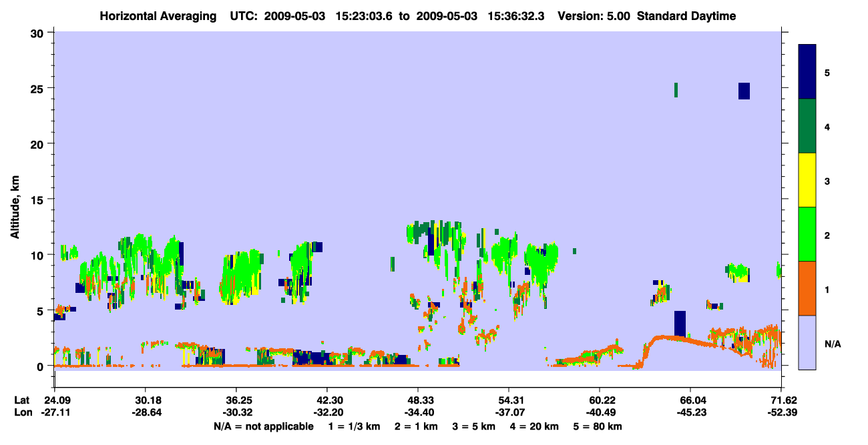Image resolution: width=868 pixels, height=445 pixels.
Task: Click the lavender N/A legend swatch
Action: 807,342
